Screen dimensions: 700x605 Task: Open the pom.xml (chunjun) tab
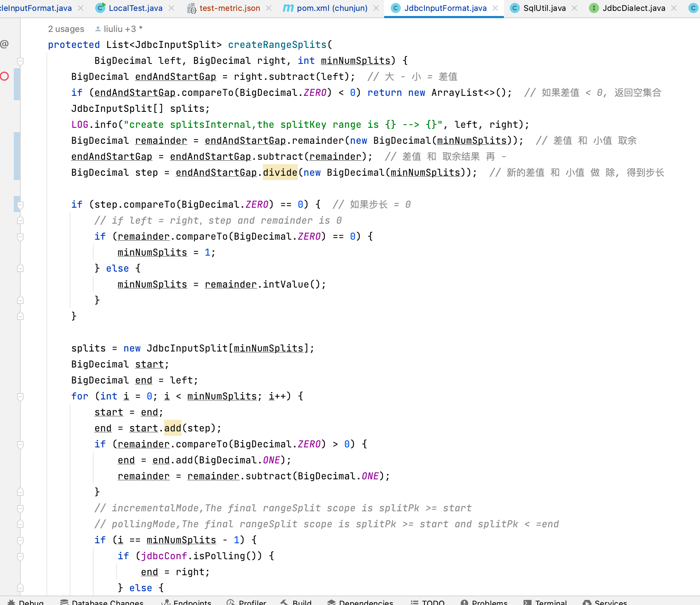pos(332,8)
